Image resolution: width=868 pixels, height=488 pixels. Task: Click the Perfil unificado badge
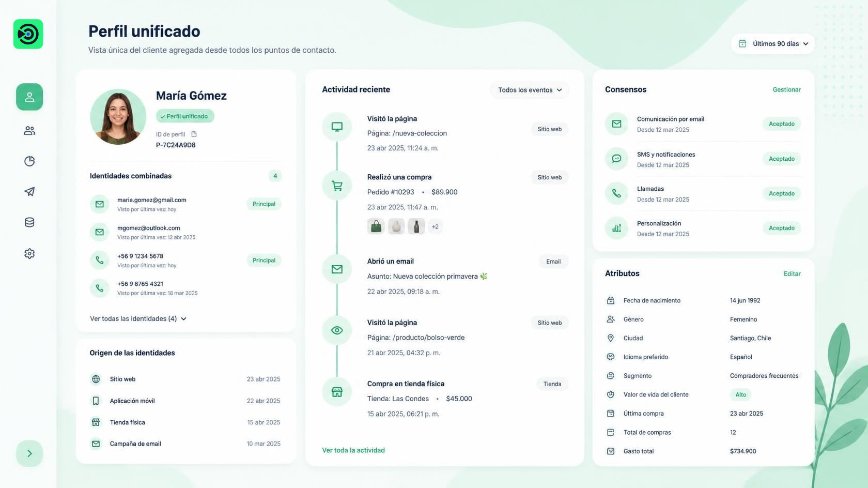[x=185, y=116]
